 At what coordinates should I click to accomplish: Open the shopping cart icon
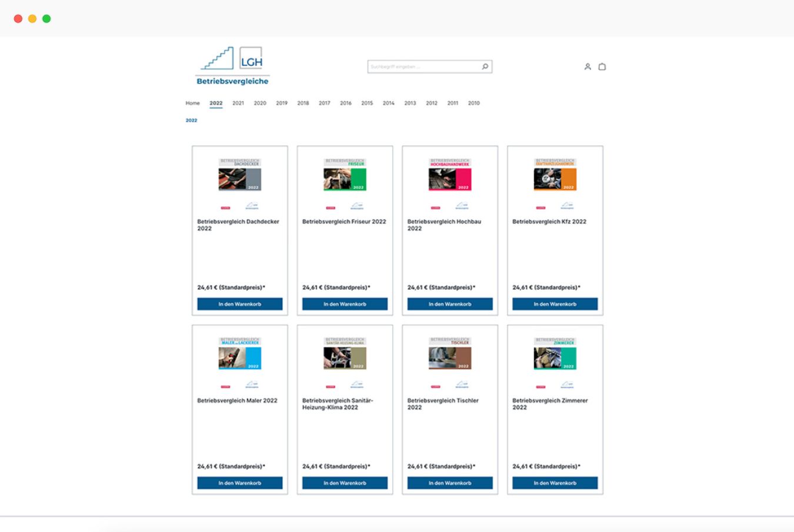coord(602,67)
